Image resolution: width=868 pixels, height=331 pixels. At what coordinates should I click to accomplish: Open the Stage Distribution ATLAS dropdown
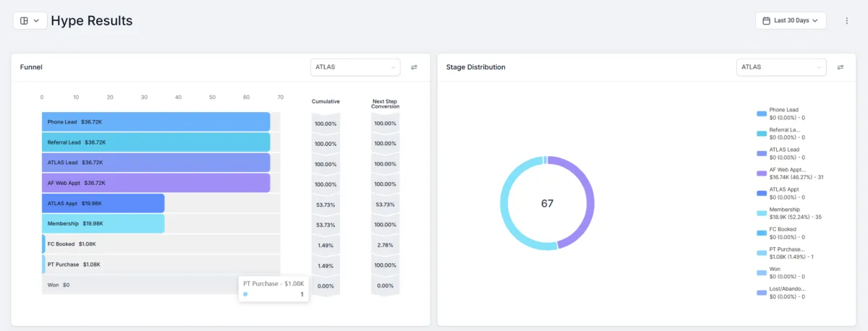[781, 67]
